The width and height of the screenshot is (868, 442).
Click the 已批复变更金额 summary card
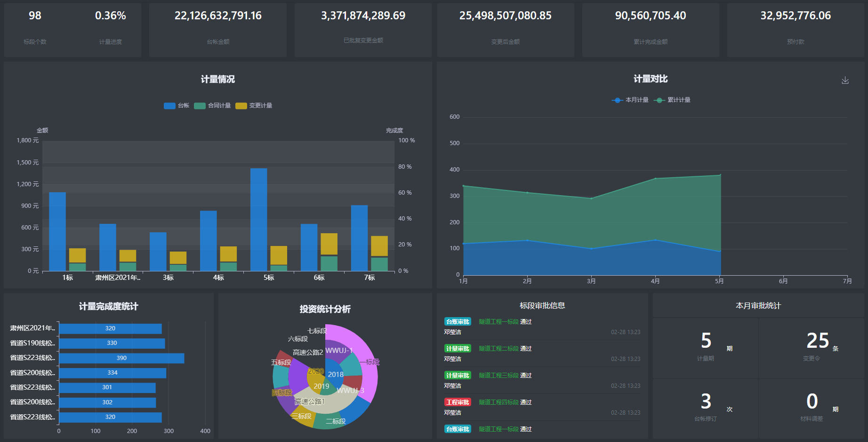[x=363, y=30]
